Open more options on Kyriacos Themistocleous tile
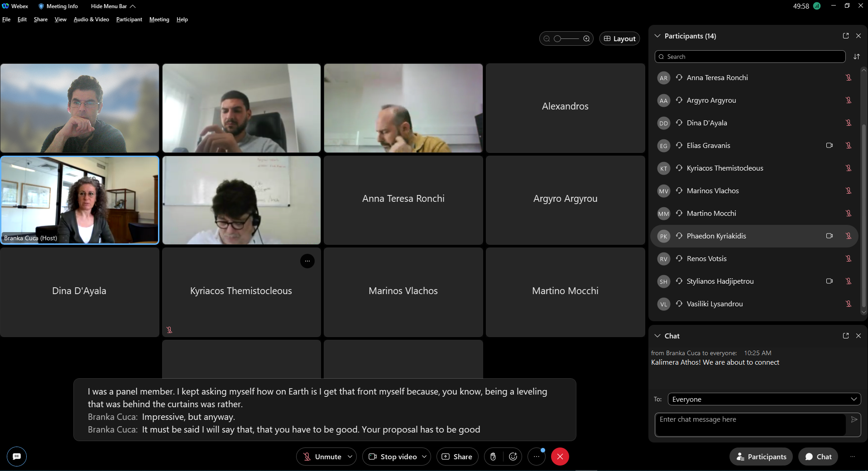This screenshot has height=471, width=868. click(x=307, y=261)
